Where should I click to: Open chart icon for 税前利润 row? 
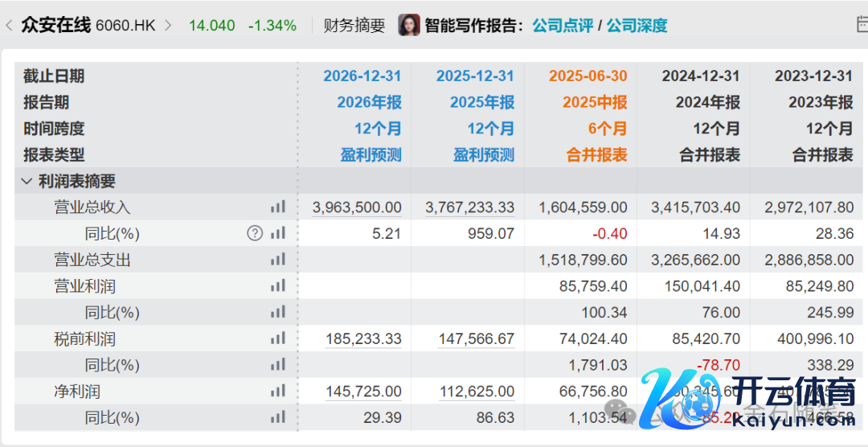(278, 338)
